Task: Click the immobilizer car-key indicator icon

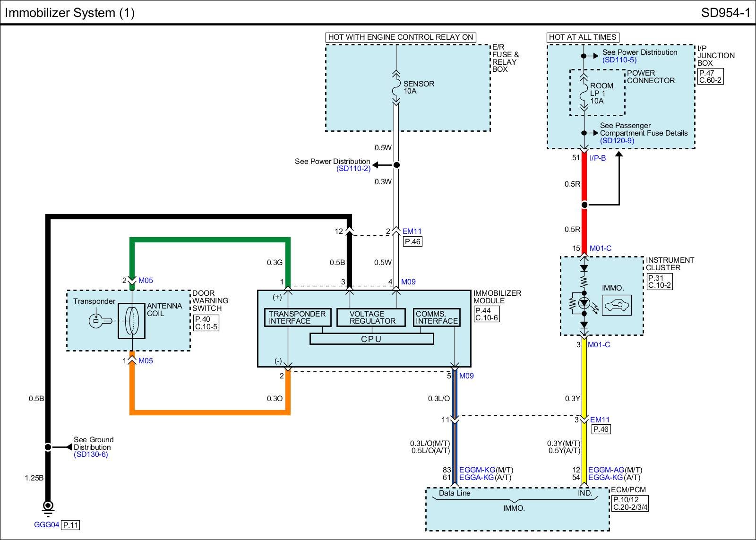Action: point(617,306)
